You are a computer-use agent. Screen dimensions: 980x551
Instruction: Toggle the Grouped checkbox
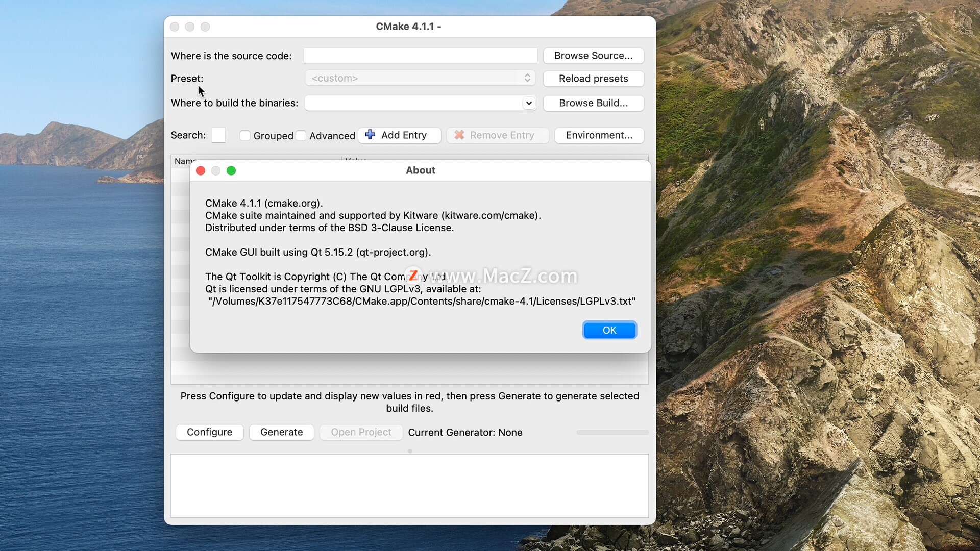pos(245,135)
